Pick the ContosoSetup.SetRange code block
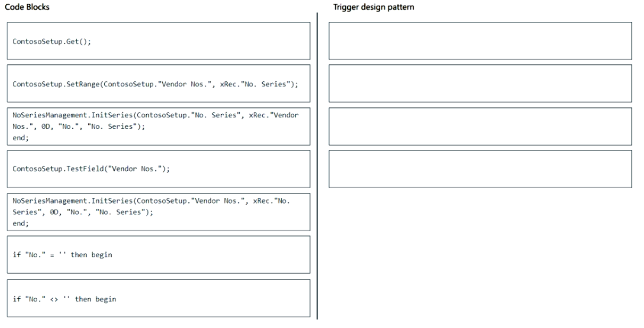The height and width of the screenshot is (328, 644). (158, 83)
